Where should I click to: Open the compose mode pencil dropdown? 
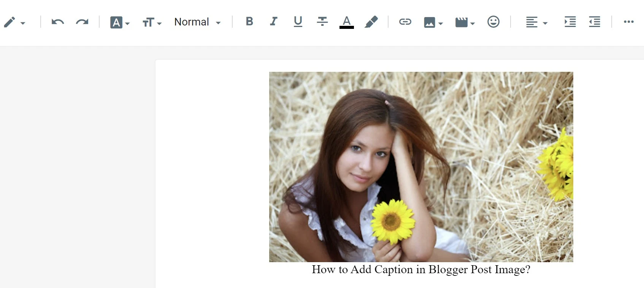tap(14, 22)
